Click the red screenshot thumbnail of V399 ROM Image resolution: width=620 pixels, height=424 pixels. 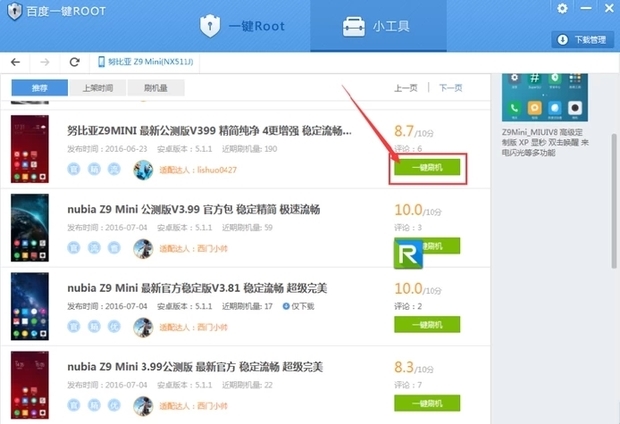click(30, 149)
